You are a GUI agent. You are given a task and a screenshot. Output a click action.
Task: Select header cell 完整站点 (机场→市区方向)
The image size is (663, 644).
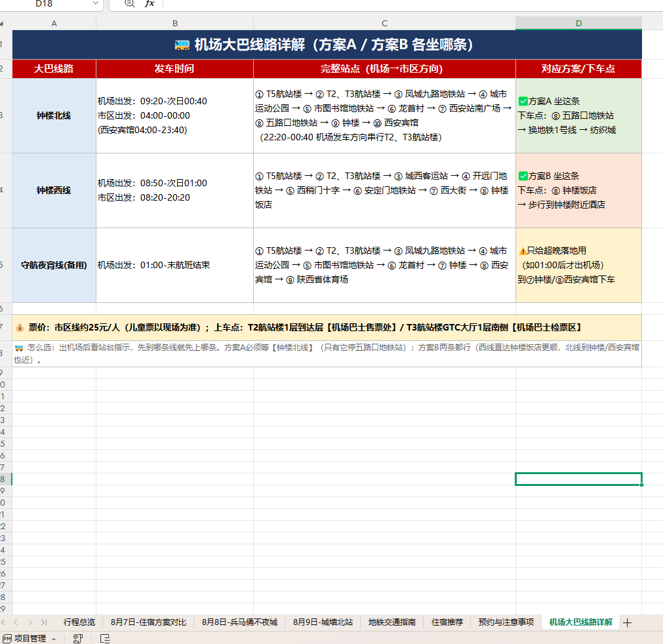coord(384,68)
